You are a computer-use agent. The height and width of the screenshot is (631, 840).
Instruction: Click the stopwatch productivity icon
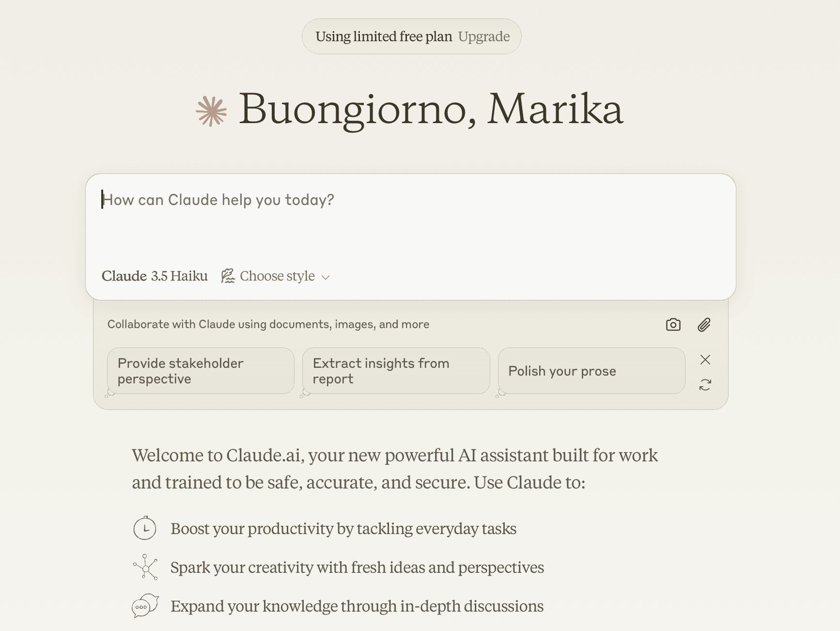[145, 528]
